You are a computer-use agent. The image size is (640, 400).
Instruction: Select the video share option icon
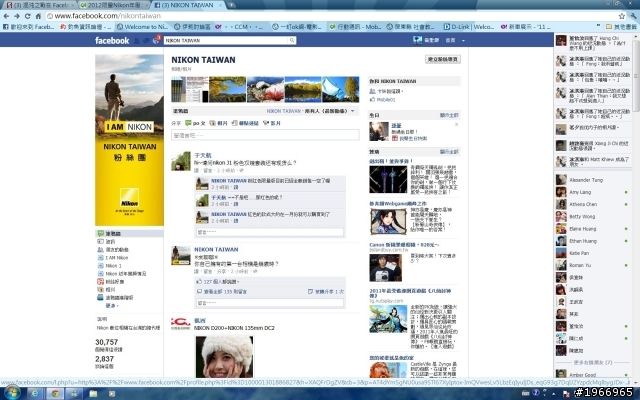pos(266,123)
